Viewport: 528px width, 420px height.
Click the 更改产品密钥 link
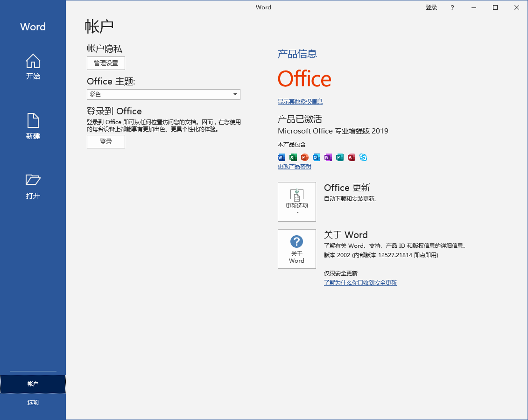294,166
